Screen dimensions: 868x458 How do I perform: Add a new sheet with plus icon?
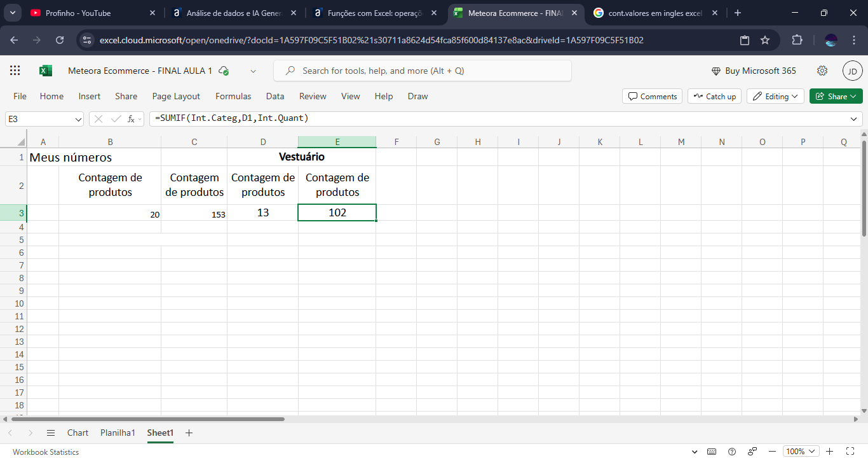189,433
